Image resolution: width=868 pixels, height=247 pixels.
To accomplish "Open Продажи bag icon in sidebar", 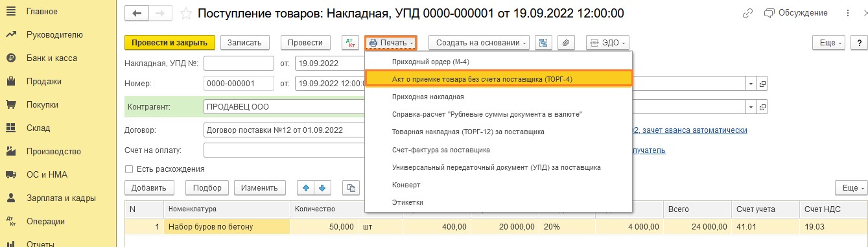I will [11, 81].
